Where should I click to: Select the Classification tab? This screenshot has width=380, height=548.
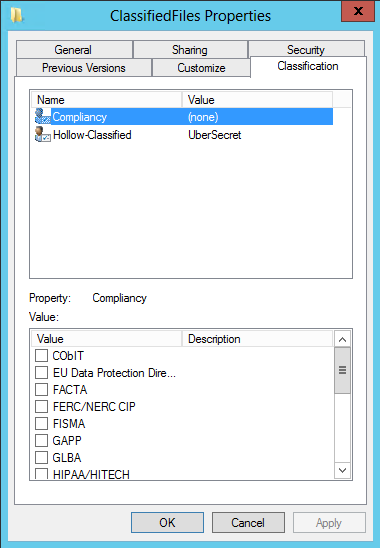pos(308,66)
